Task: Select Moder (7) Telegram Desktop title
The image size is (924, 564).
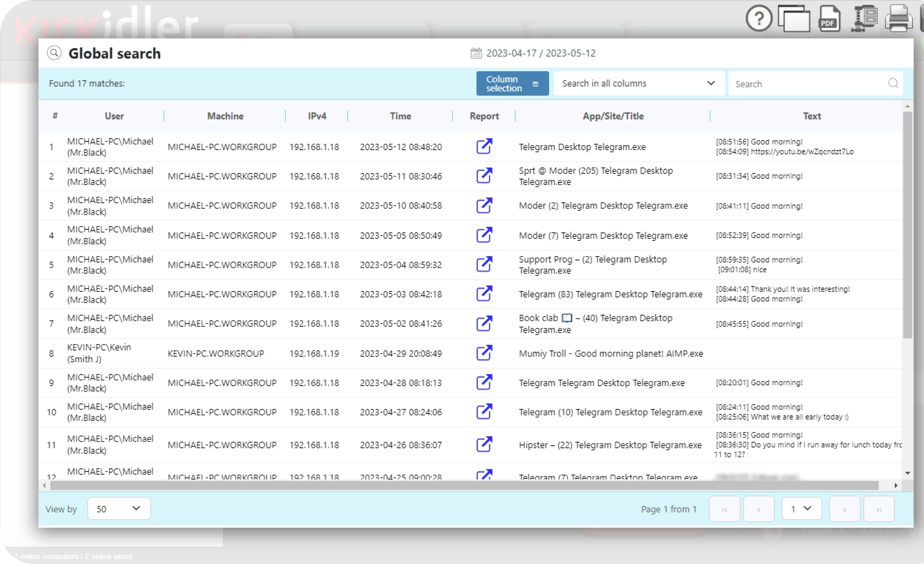Action: tap(603, 235)
